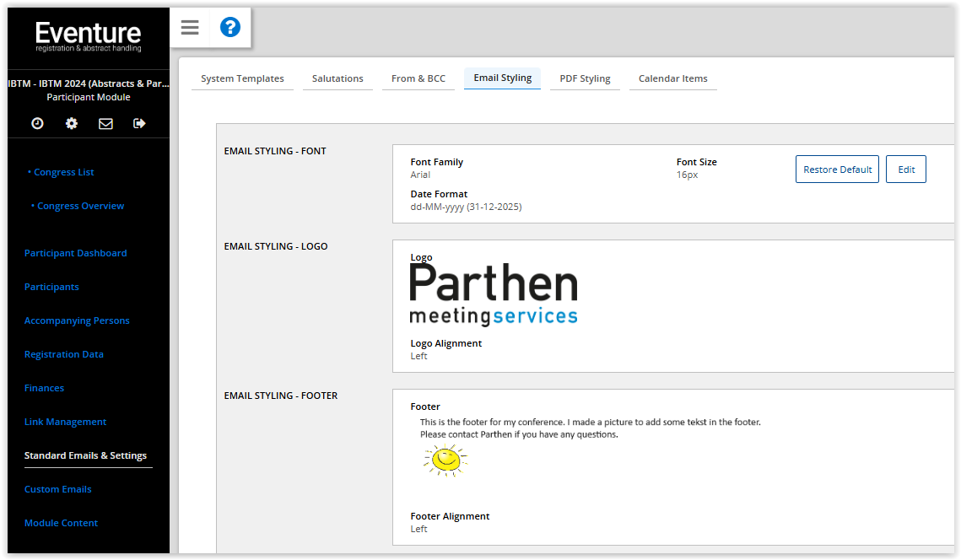Screen dimensions: 961x560
Task: Click the Parthen meeting services logo image
Action: click(x=494, y=294)
